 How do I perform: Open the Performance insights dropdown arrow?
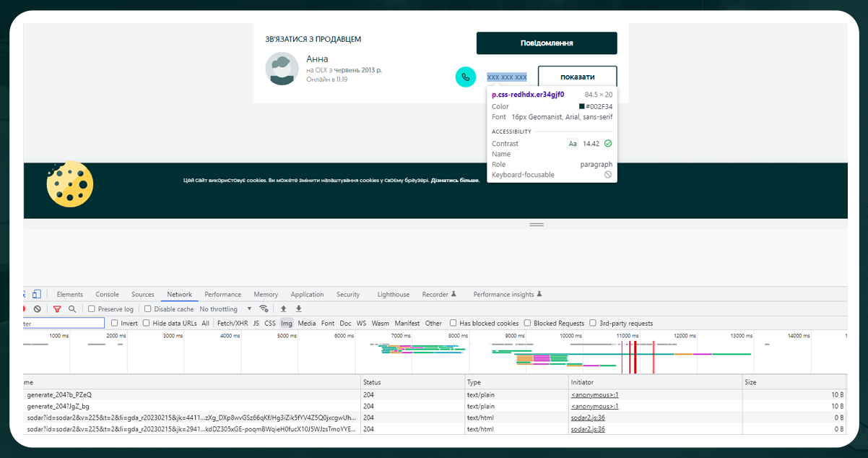[539, 294]
